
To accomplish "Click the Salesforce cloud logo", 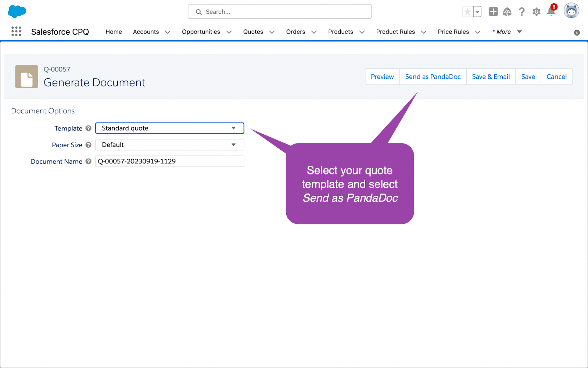I will pos(17,11).
